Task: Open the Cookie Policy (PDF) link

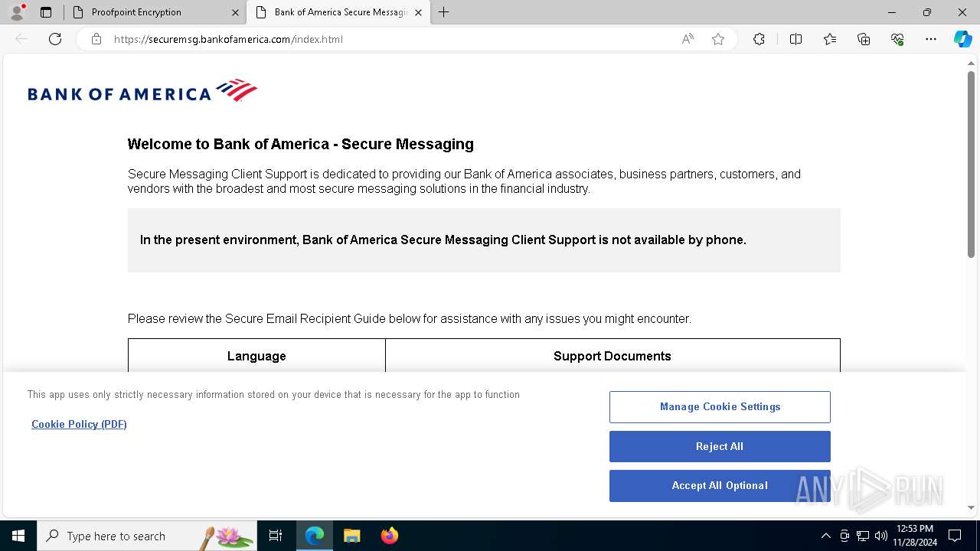Action: pos(79,424)
